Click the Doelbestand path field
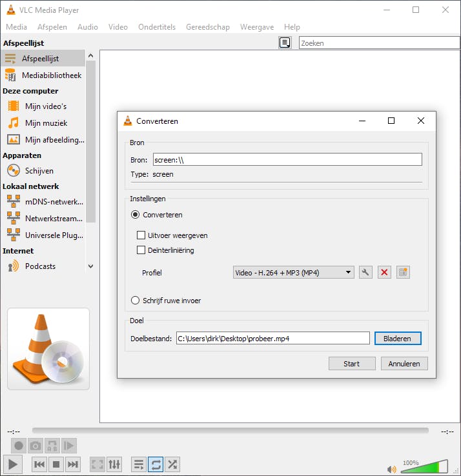The image size is (461, 476). coord(273,338)
